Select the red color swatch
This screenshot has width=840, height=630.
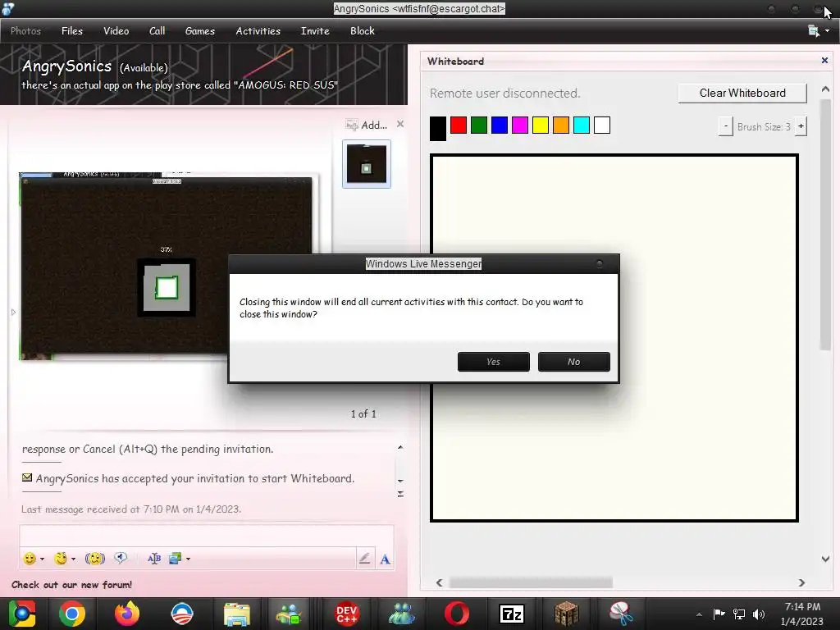(459, 126)
